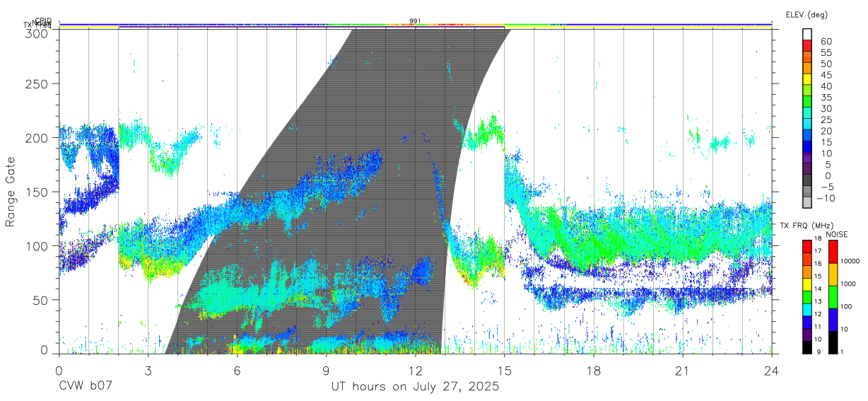
Task: Click hour 3 on the UT time axis
Action: point(148,371)
